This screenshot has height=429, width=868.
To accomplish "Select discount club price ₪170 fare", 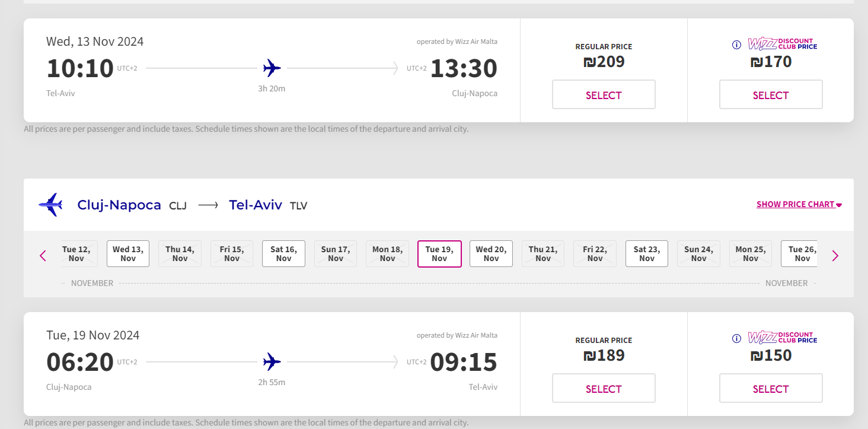I will click(770, 95).
